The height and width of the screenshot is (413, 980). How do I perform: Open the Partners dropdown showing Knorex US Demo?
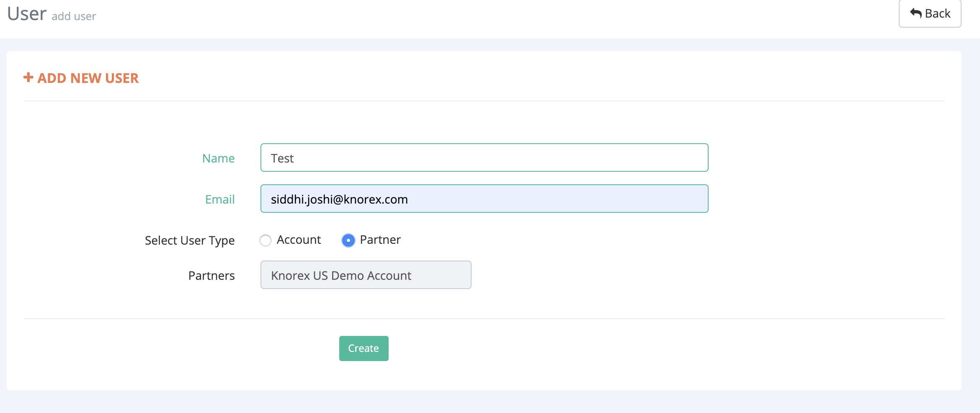click(x=366, y=275)
